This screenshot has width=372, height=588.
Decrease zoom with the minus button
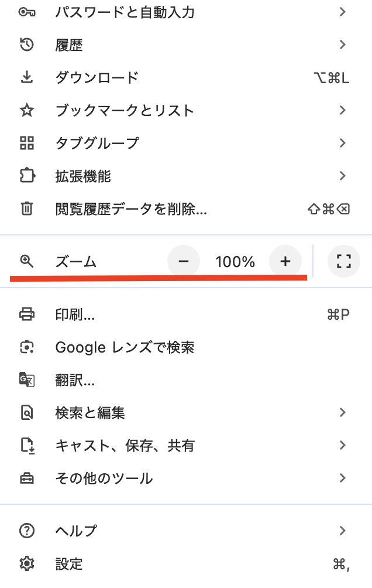(x=184, y=261)
